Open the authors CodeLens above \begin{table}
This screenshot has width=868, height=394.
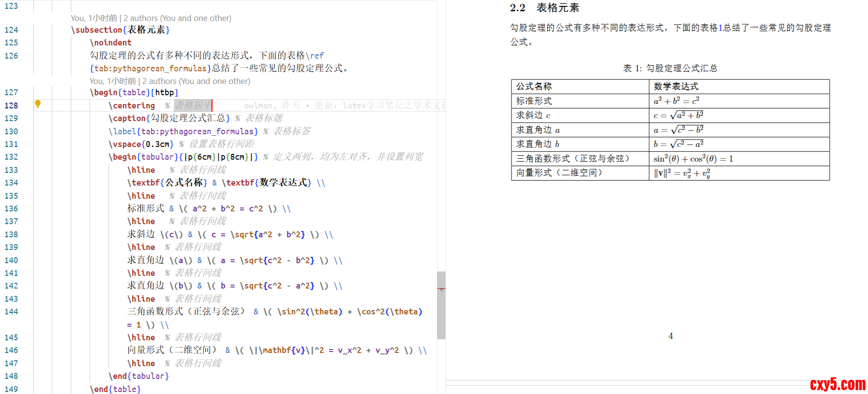click(x=170, y=81)
